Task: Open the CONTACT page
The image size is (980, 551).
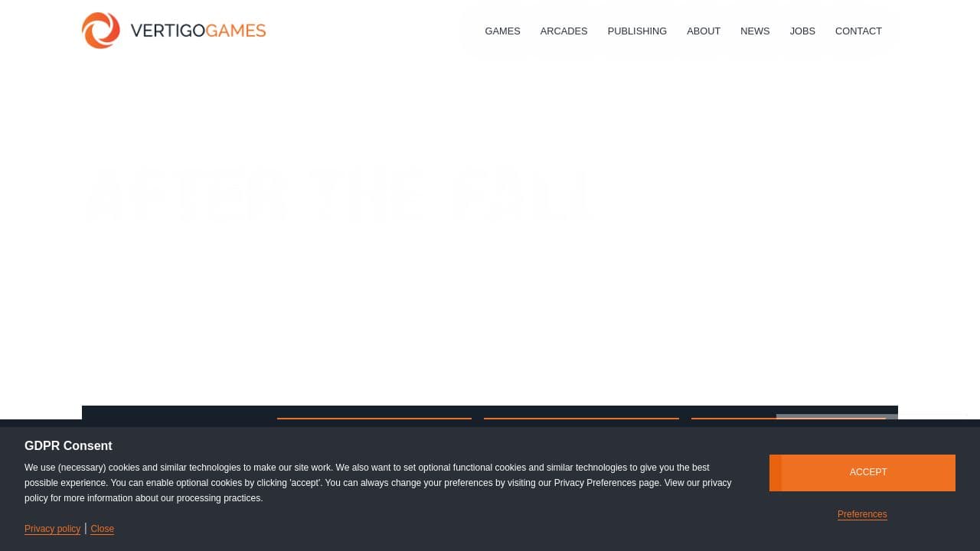Action: pos(858,31)
